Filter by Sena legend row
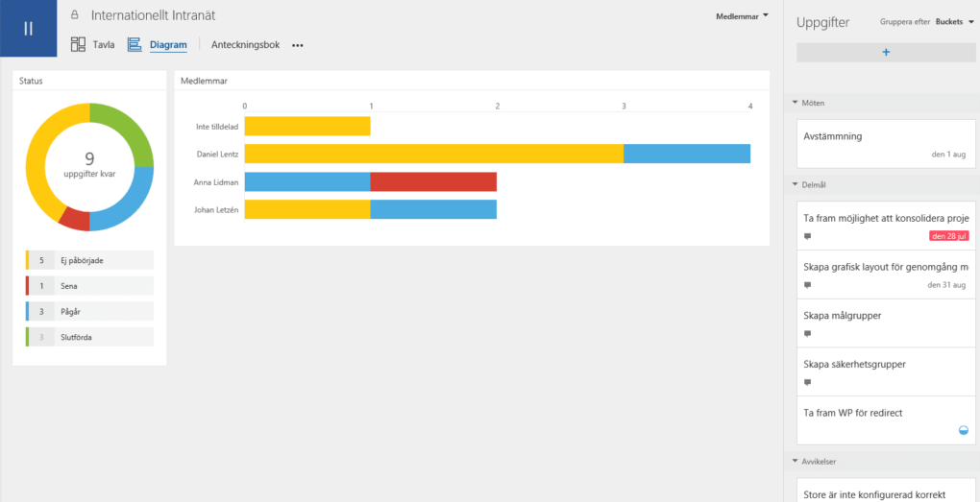The image size is (980, 502). click(89, 286)
